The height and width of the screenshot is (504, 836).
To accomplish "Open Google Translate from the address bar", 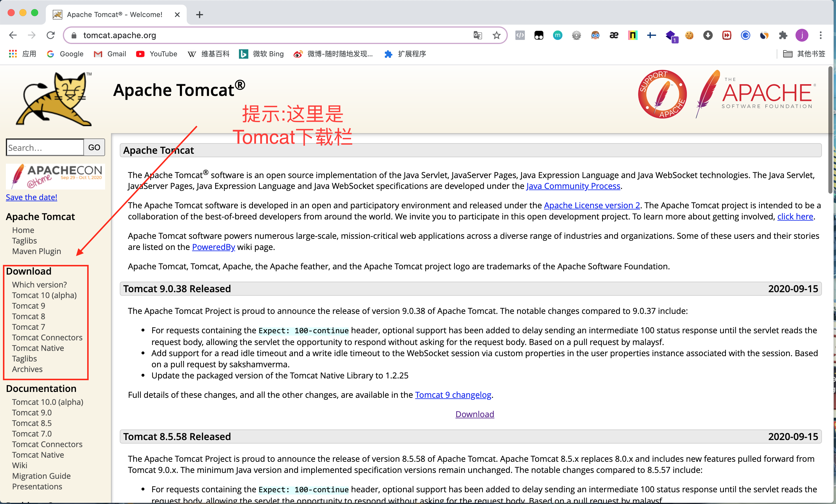I will pyautogui.click(x=477, y=35).
